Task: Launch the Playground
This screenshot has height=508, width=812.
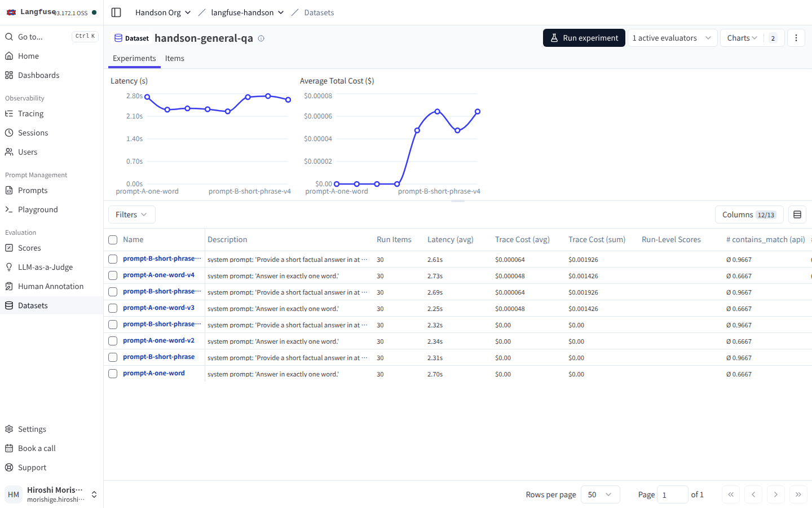Action: tap(51, 209)
